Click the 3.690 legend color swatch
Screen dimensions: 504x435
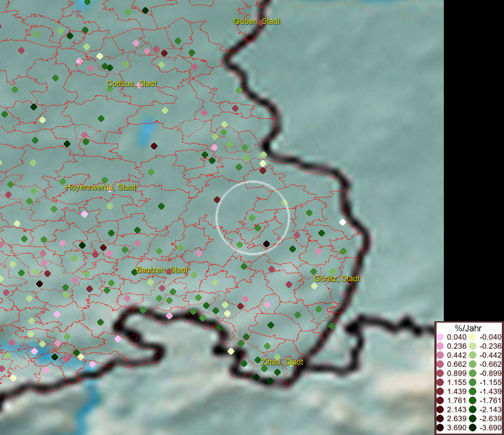click(441, 428)
